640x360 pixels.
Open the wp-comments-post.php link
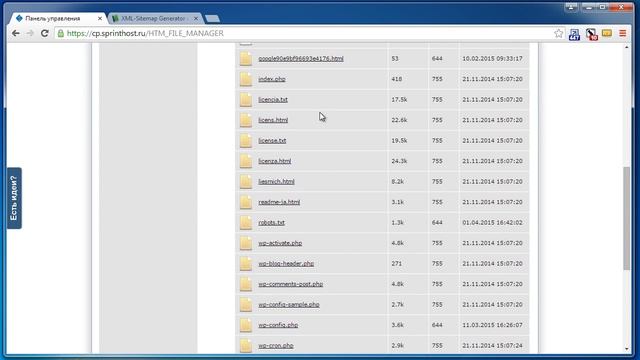pos(291,284)
